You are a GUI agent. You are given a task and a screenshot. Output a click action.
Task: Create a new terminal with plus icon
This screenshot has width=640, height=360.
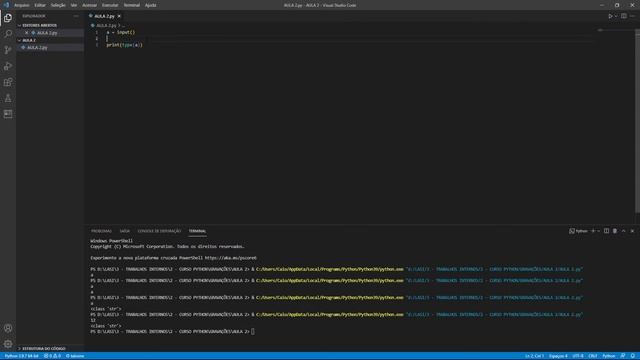(x=593, y=231)
